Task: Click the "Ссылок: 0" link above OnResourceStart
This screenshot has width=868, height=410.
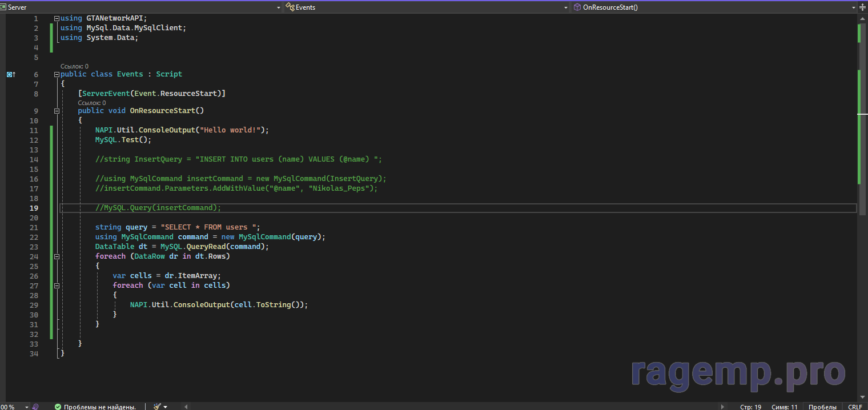Action: (91, 103)
